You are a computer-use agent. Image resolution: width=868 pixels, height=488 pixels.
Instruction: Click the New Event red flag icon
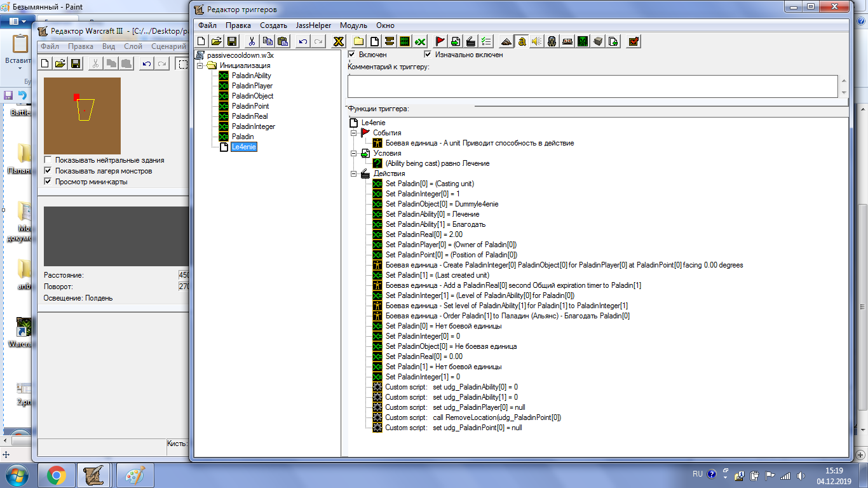tap(440, 41)
